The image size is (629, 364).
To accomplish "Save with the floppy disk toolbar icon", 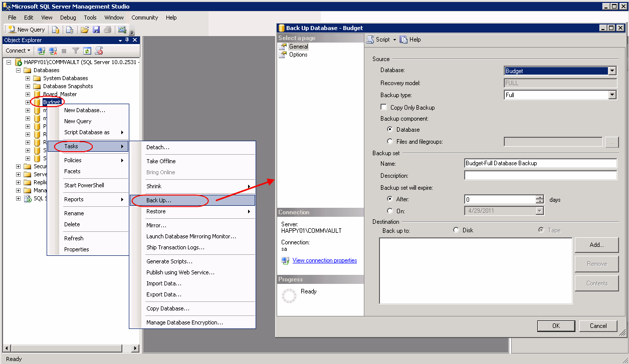I will tap(96, 30).
